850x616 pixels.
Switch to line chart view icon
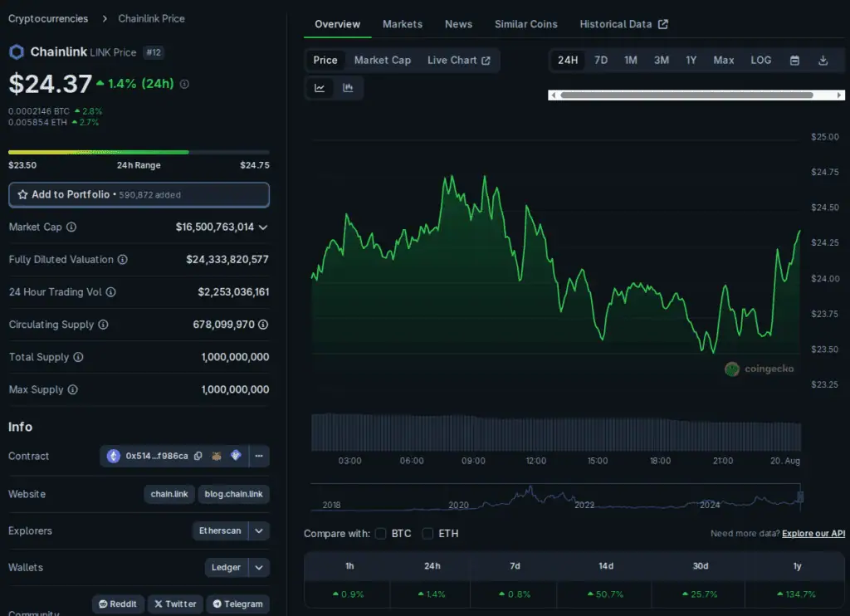pyautogui.click(x=320, y=88)
